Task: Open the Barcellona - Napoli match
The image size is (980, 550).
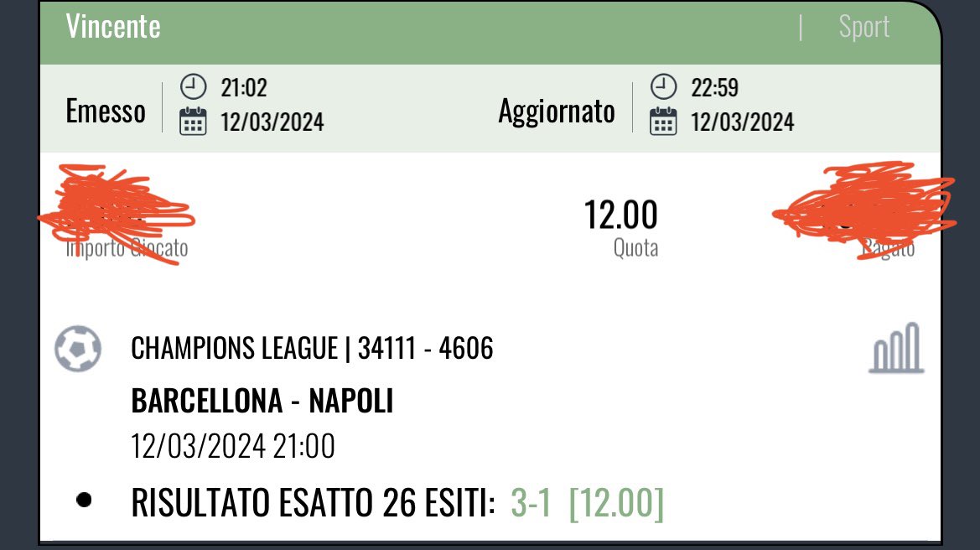Action: click(262, 401)
